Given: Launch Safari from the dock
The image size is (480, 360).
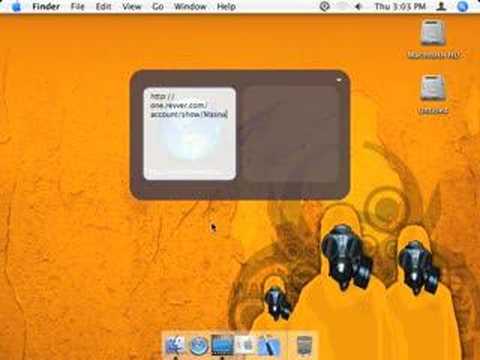Looking at the screenshot, I should (199, 346).
